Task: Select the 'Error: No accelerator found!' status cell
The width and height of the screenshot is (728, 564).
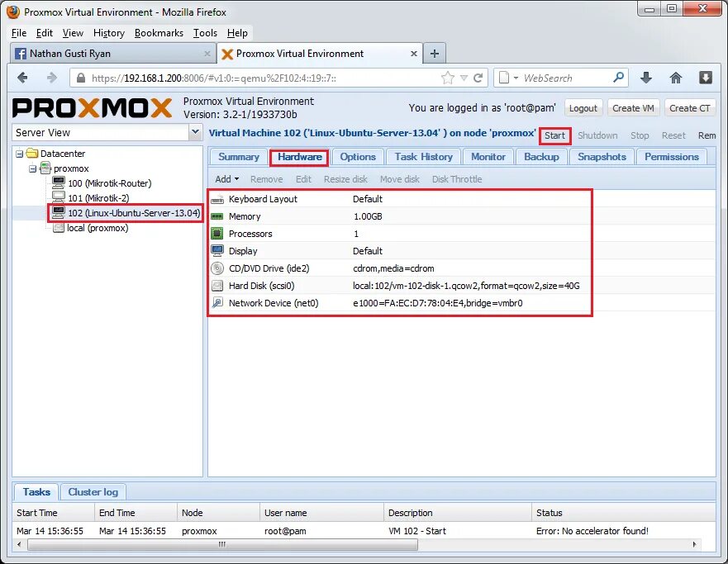Action: tap(592, 531)
